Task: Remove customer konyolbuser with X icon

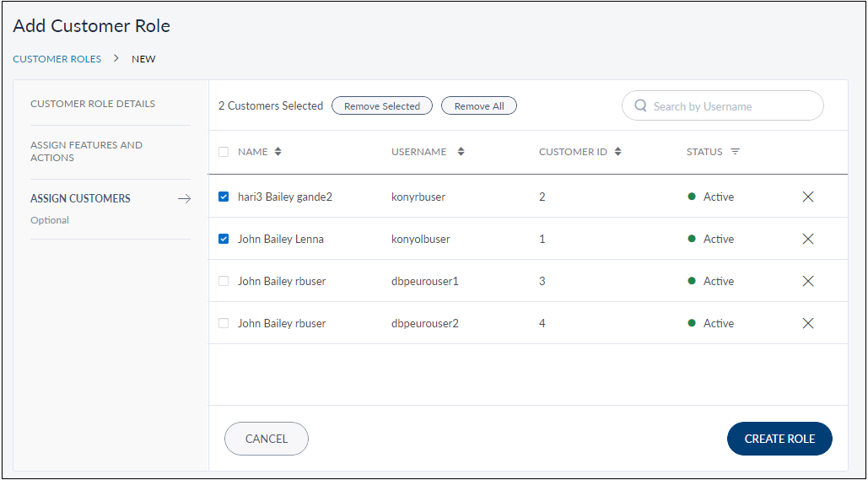Action: (x=807, y=239)
